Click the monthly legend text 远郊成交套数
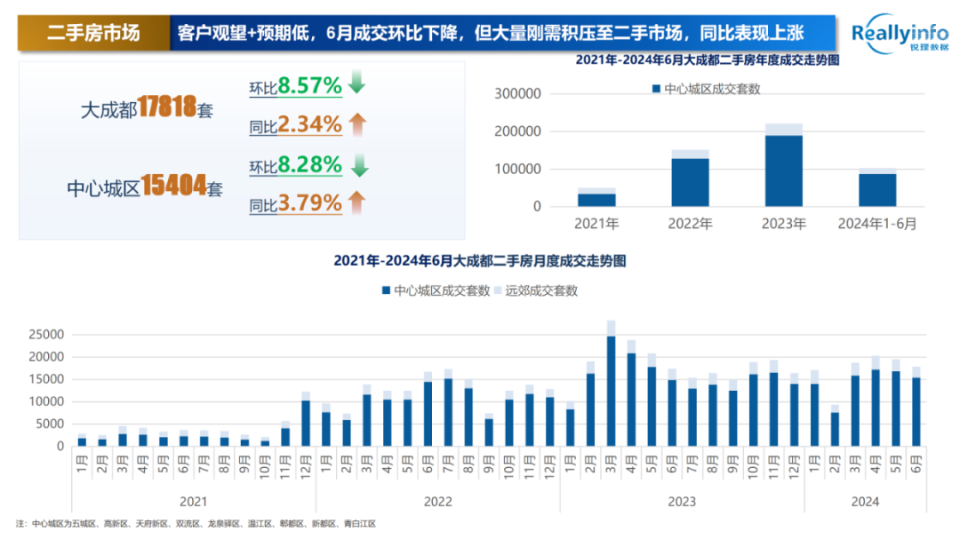 click(541, 291)
